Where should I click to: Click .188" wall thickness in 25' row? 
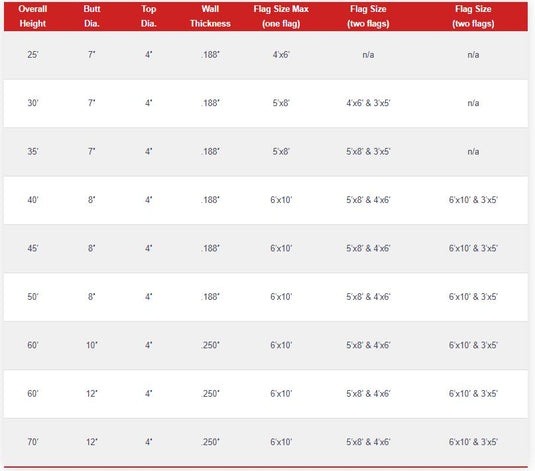point(210,55)
